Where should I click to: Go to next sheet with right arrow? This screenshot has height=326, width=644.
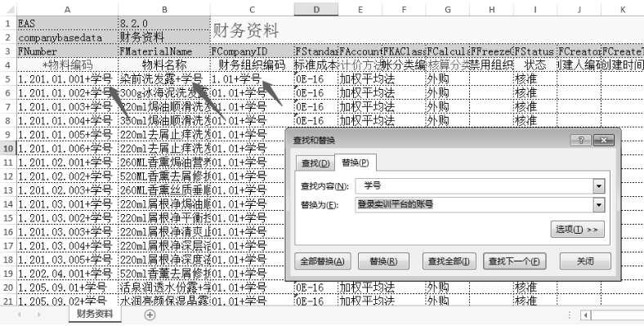[x=38, y=315]
